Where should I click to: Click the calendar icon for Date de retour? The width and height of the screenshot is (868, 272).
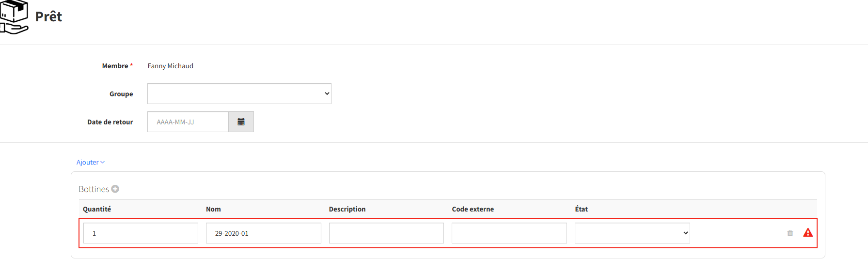tap(241, 122)
